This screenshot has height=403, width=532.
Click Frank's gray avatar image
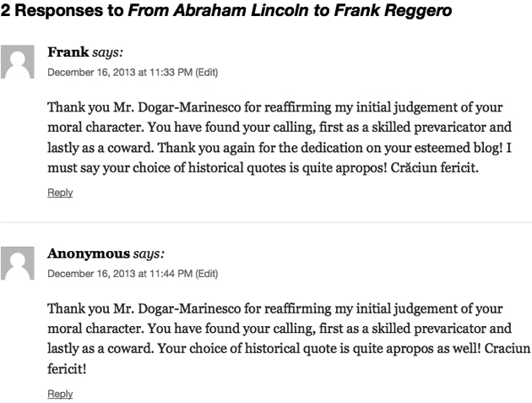[18, 61]
